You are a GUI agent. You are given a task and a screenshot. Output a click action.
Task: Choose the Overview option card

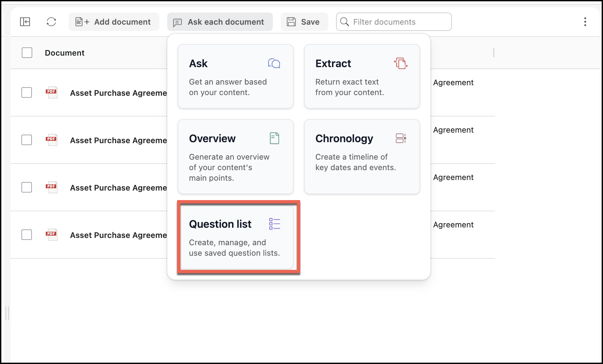point(236,157)
